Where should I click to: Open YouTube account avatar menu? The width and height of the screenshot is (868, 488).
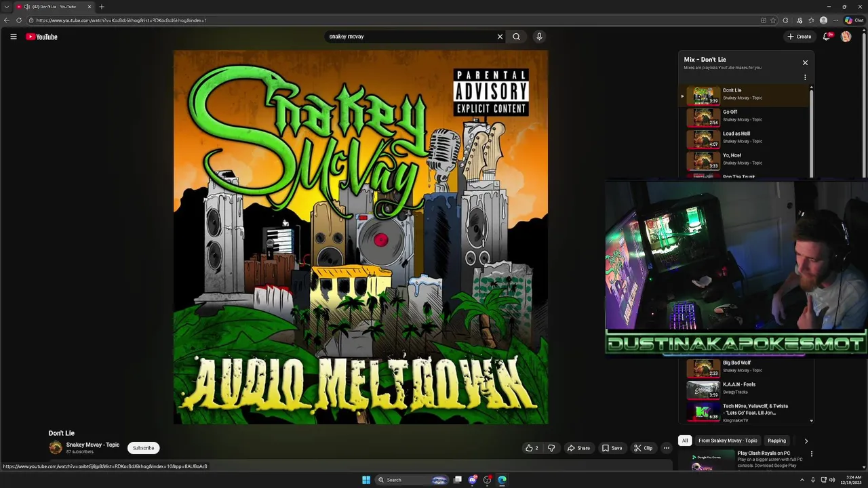point(846,37)
